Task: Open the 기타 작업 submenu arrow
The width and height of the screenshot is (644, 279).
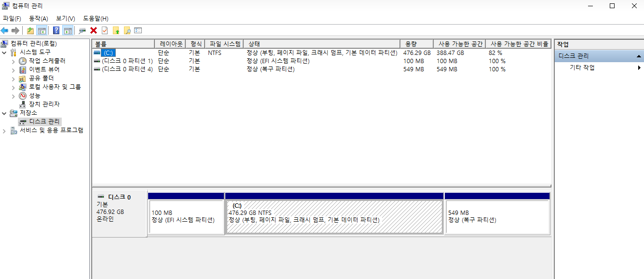Action: coord(639,67)
